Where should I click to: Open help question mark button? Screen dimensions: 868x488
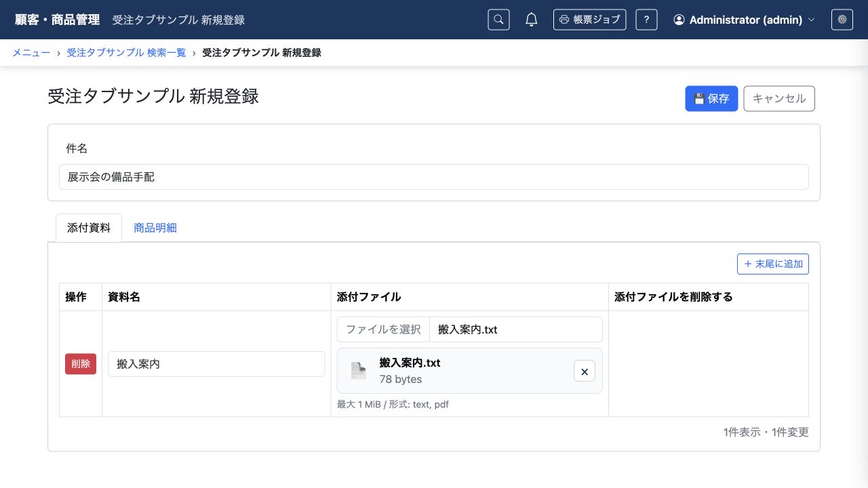tap(646, 20)
